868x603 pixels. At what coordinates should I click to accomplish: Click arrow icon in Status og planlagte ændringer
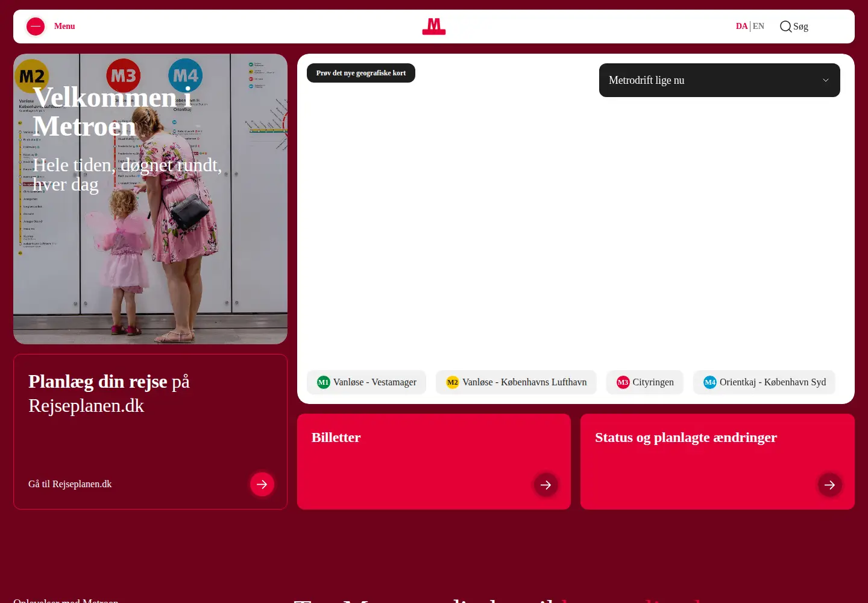point(829,485)
